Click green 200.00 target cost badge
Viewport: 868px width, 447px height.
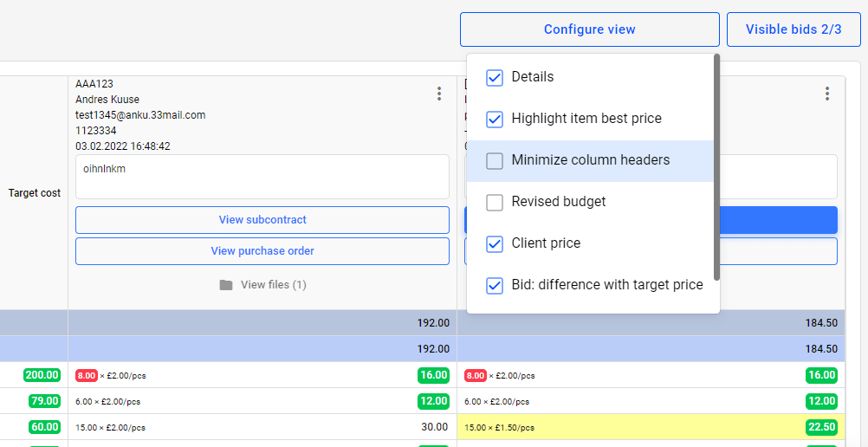click(x=42, y=375)
